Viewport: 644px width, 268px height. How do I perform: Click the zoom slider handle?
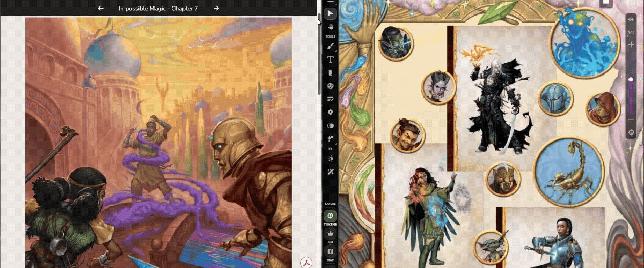tap(631, 79)
